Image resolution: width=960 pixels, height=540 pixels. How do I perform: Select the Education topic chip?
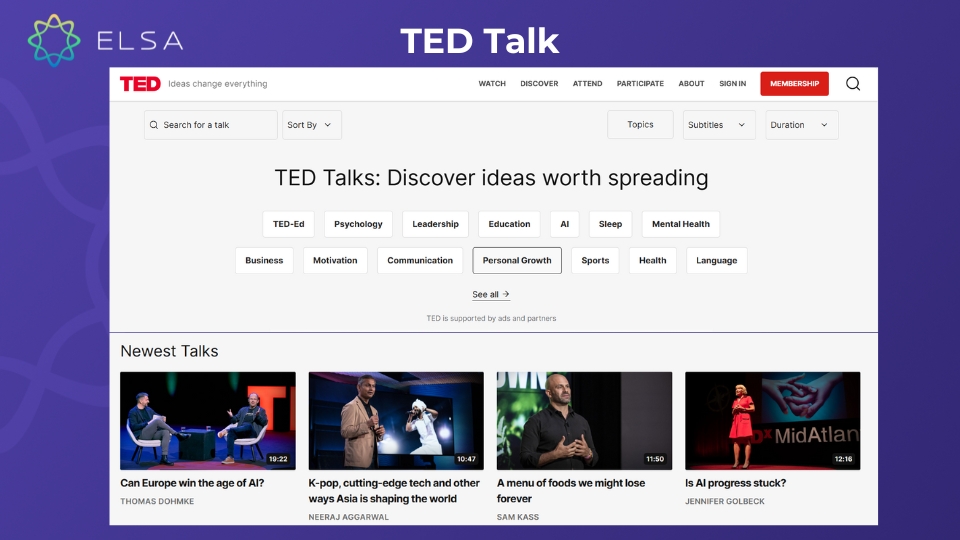[x=509, y=224]
